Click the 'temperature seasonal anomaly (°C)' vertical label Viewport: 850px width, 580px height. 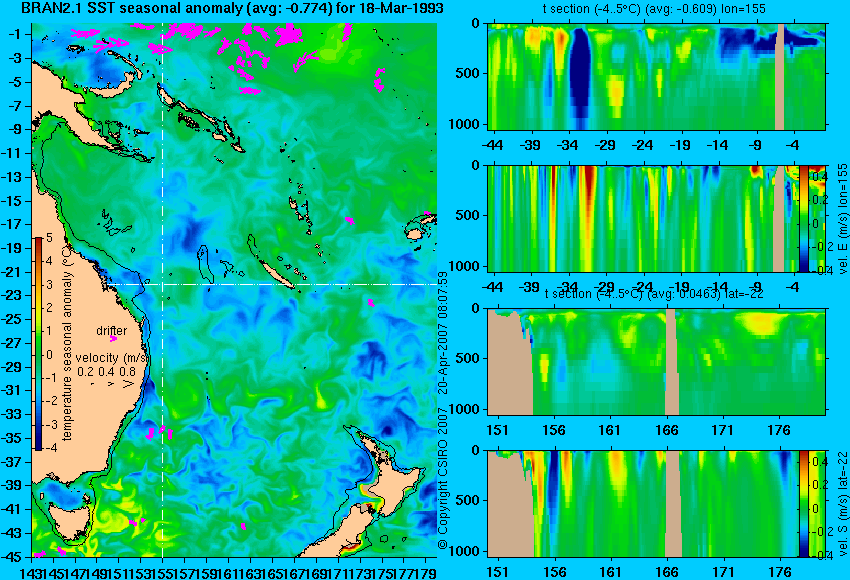pyautogui.click(x=67, y=343)
